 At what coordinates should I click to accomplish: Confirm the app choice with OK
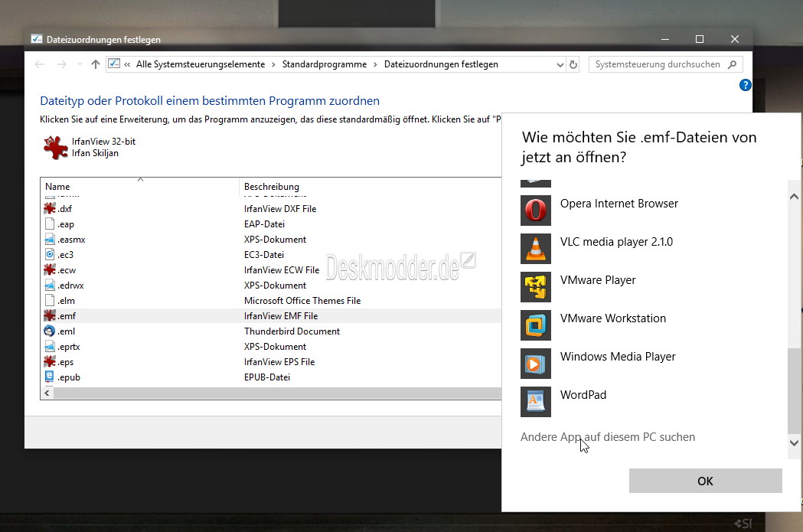tap(705, 481)
